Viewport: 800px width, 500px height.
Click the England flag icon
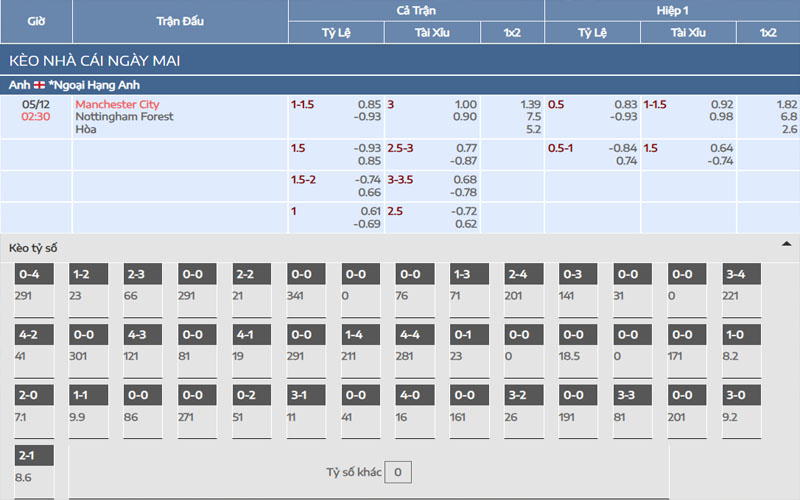pos(40,85)
